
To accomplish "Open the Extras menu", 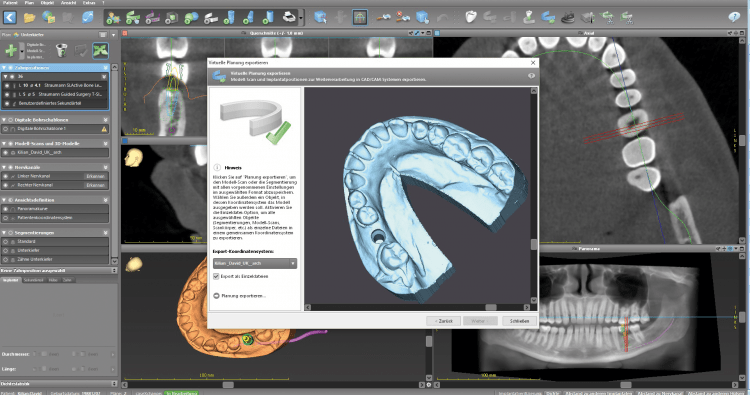I will 89,3.
